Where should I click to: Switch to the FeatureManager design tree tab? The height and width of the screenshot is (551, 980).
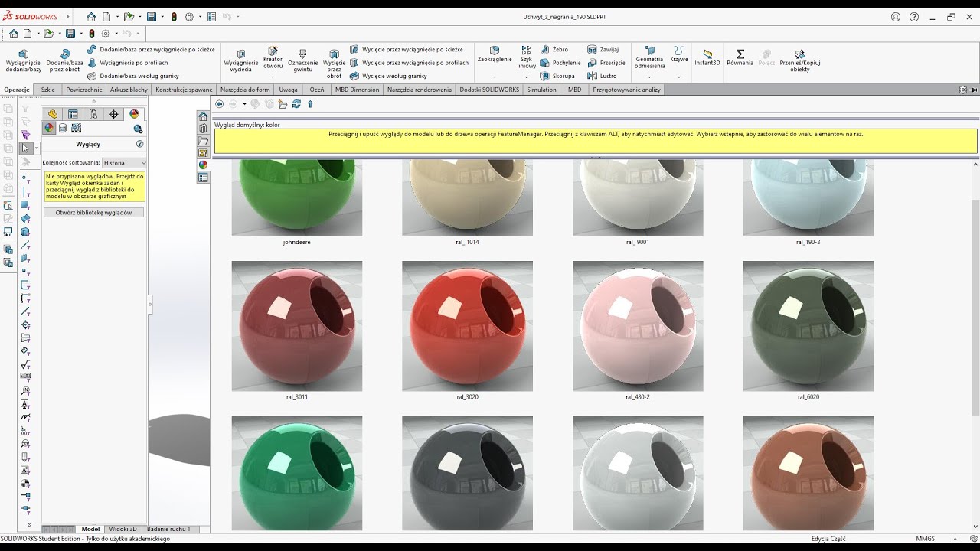coord(52,114)
